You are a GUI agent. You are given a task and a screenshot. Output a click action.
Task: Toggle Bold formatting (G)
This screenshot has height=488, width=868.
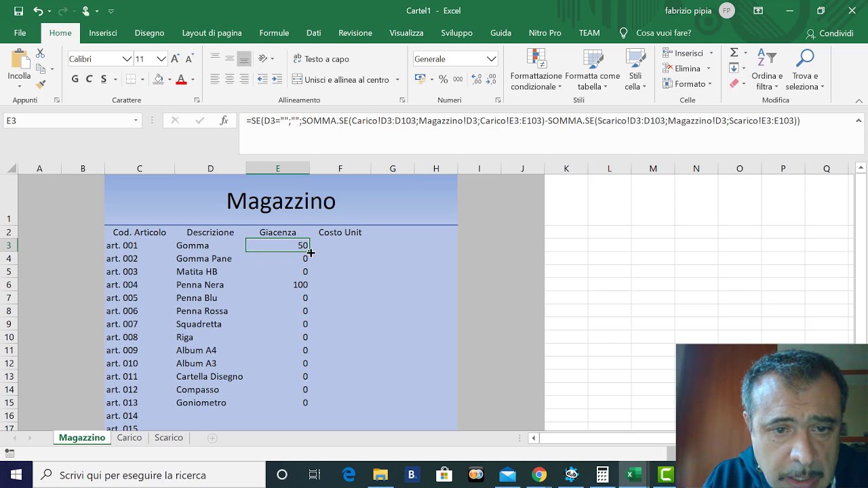(75, 79)
